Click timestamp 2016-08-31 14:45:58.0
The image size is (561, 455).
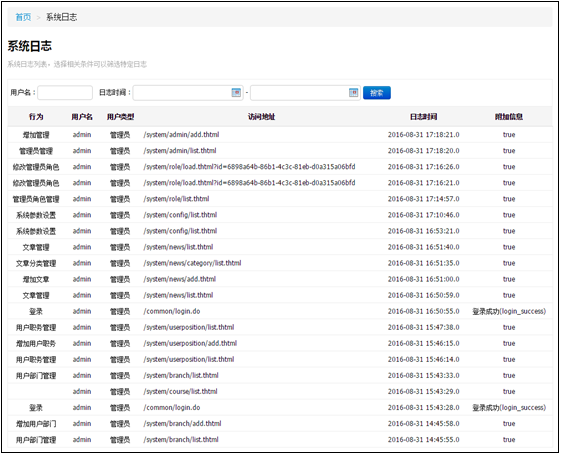click(x=424, y=424)
